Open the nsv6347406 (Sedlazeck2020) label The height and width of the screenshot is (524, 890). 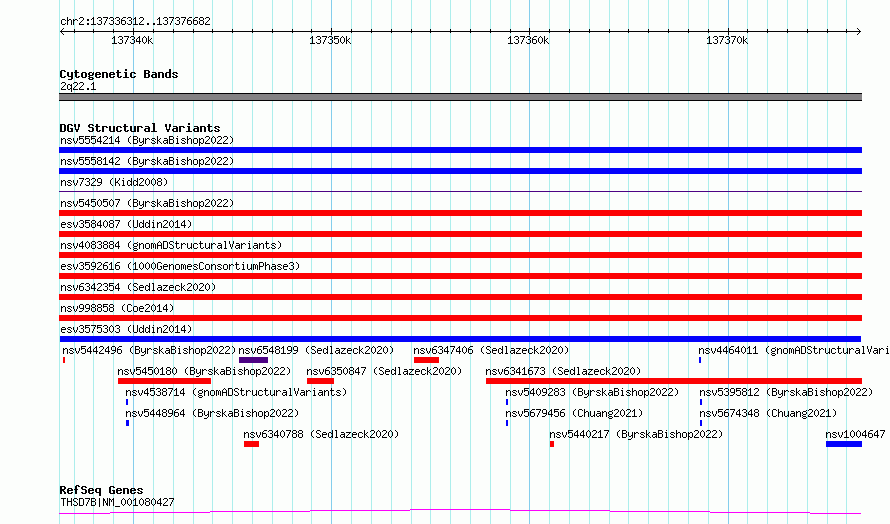[491, 350]
